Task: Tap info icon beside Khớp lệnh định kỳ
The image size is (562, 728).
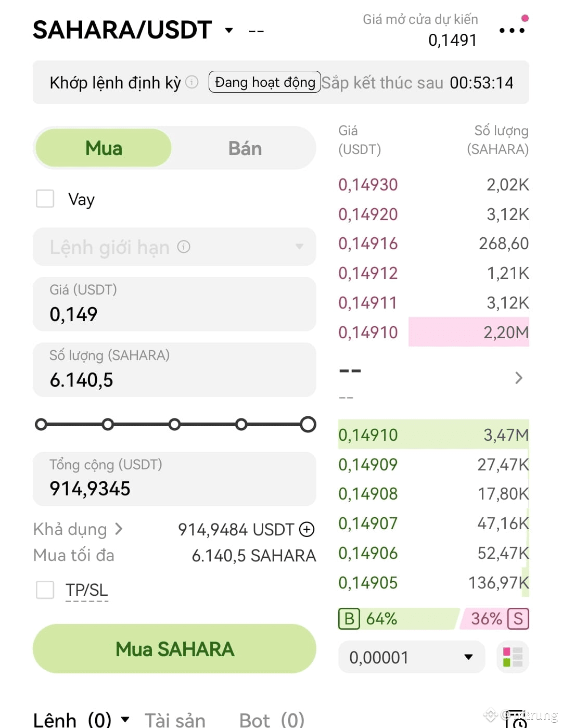Action: 192,82
